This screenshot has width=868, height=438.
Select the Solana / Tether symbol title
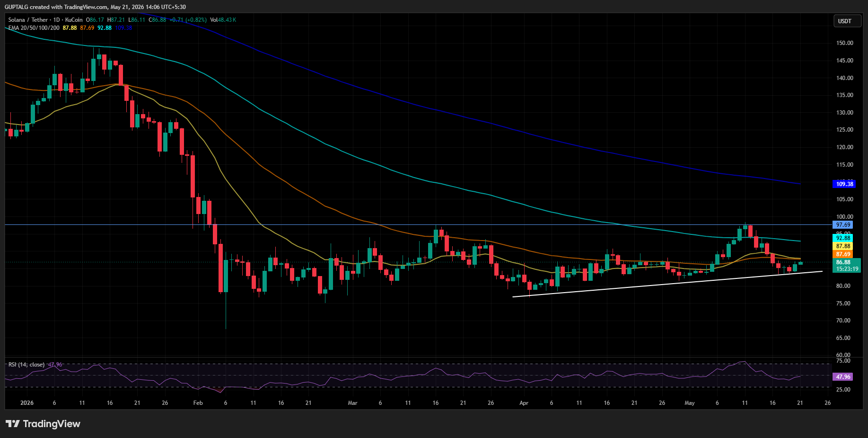28,20
